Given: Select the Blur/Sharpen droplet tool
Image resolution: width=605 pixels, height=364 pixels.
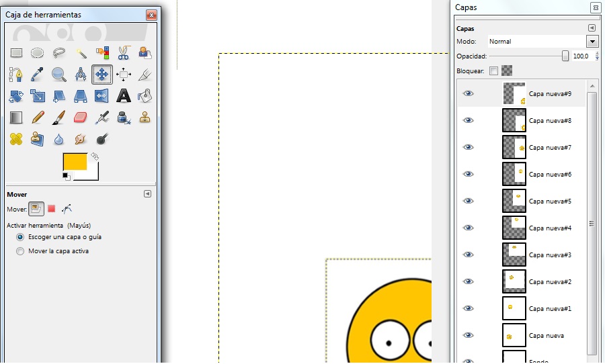Looking at the screenshot, I should [x=58, y=139].
